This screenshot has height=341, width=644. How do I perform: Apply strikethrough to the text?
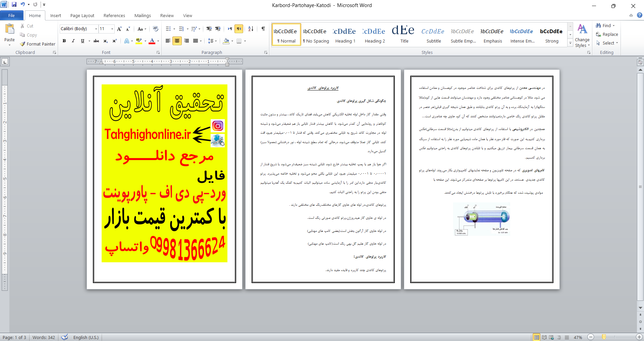(x=96, y=41)
